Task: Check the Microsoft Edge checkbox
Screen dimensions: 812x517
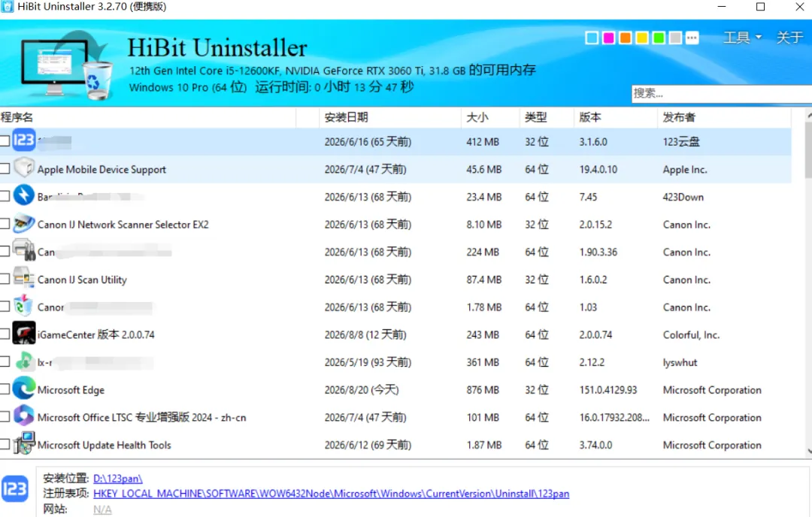Action: [5, 389]
